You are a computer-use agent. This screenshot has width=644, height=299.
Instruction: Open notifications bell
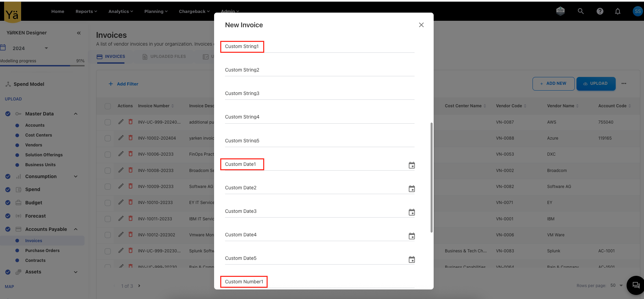[x=618, y=11]
